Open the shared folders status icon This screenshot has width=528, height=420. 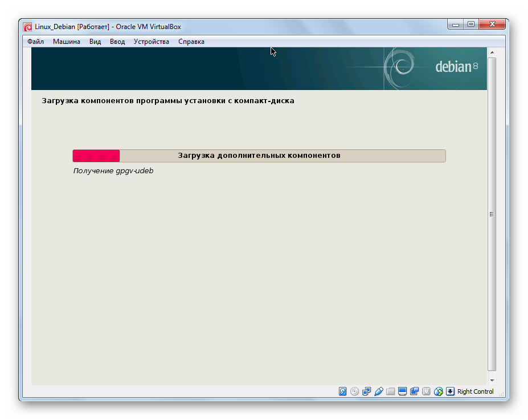coord(390,392)
